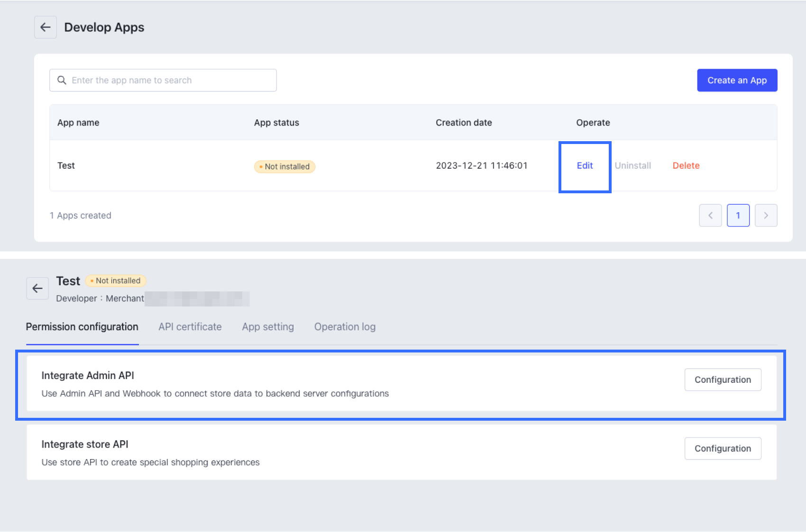This screenshot has width=806, height=532.
Task: Click the App name column header
Action: (78, 122)
